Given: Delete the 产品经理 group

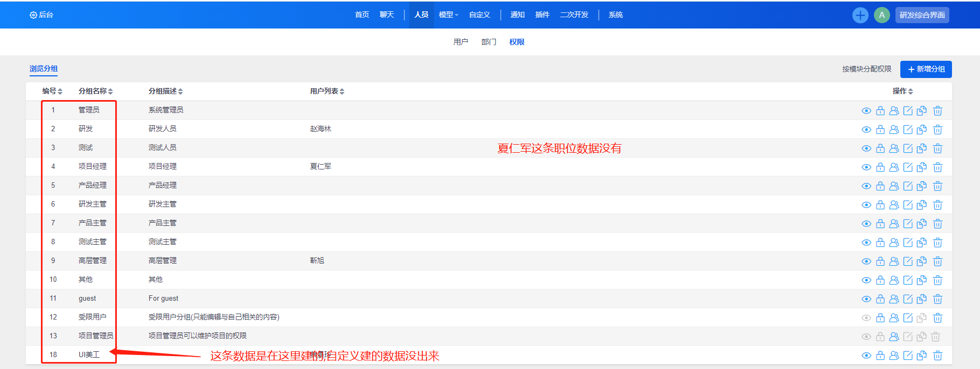Looking at the screenshot, I should pos(937,186).
